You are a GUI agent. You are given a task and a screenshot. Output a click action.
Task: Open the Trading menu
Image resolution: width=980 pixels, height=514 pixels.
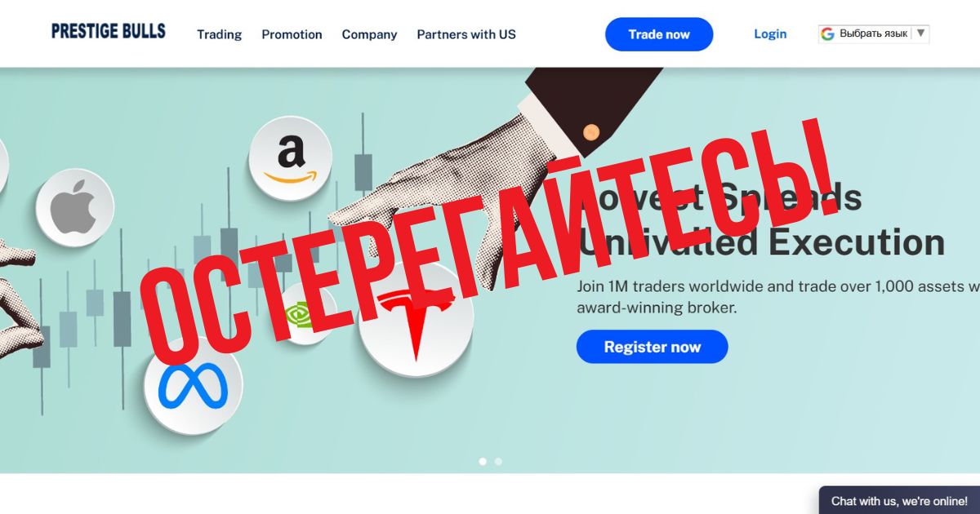coord(219,34)
